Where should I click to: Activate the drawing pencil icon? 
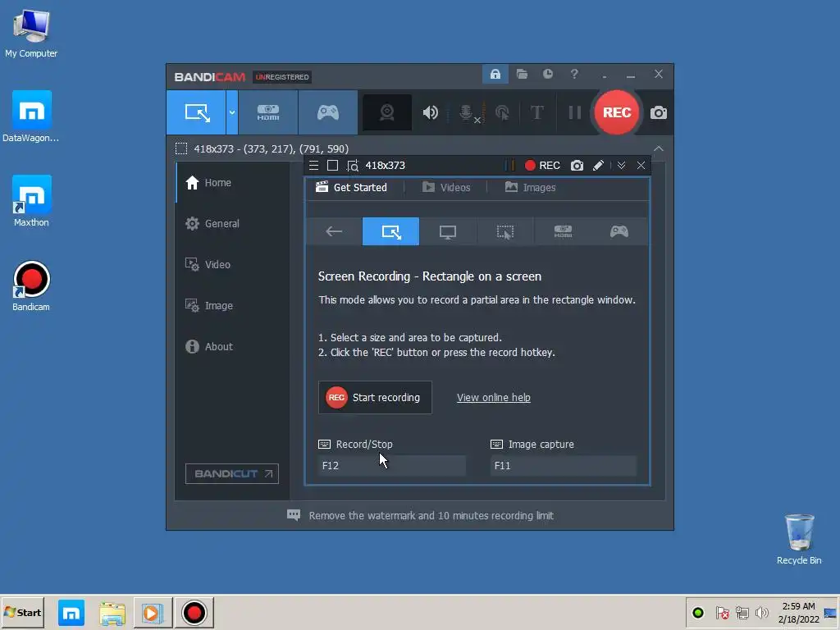(598, 166)
